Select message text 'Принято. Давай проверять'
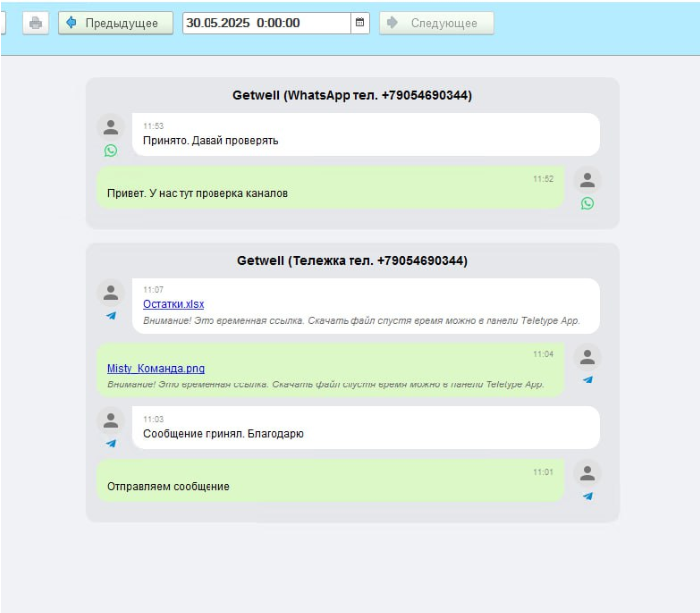The width and height of the screenshot is (700, 613). pyautogui.click(x=210, y=141)
